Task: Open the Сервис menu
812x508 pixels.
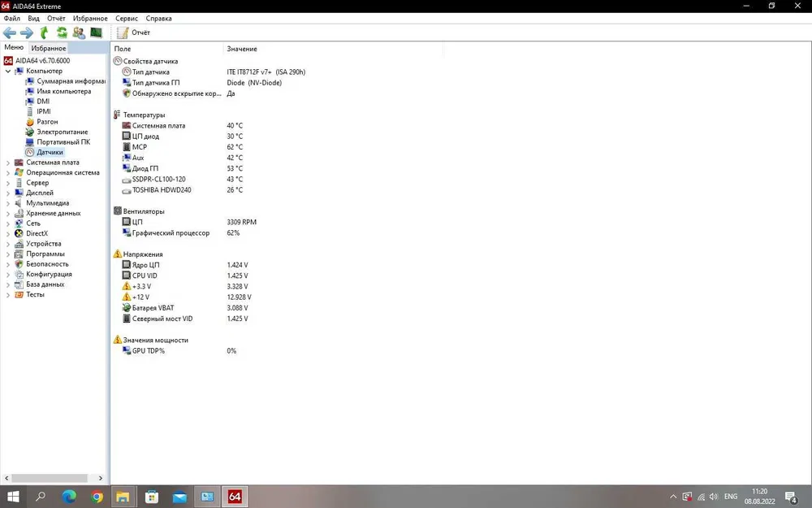Action: 127,18
